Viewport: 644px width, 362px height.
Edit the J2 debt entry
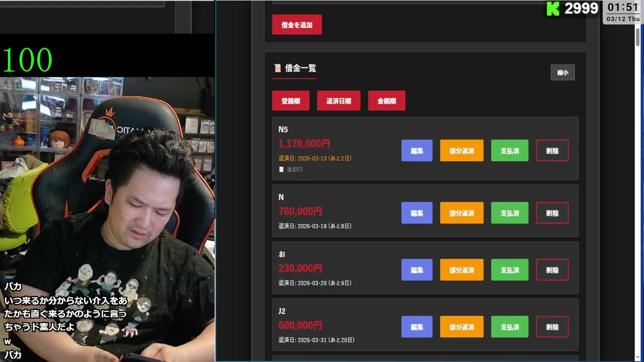(417, 327)
